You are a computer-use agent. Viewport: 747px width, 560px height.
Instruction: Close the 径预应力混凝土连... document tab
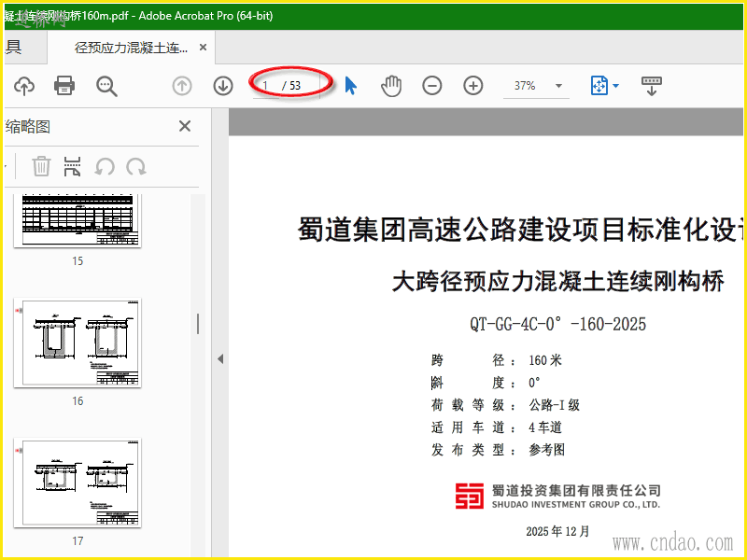[x=203, y=48]
